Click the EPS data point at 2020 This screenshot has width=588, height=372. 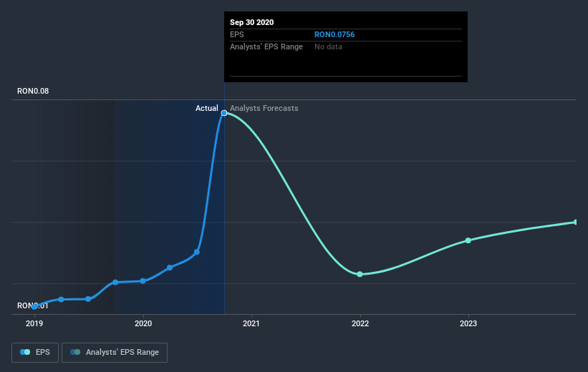[143, 281]
